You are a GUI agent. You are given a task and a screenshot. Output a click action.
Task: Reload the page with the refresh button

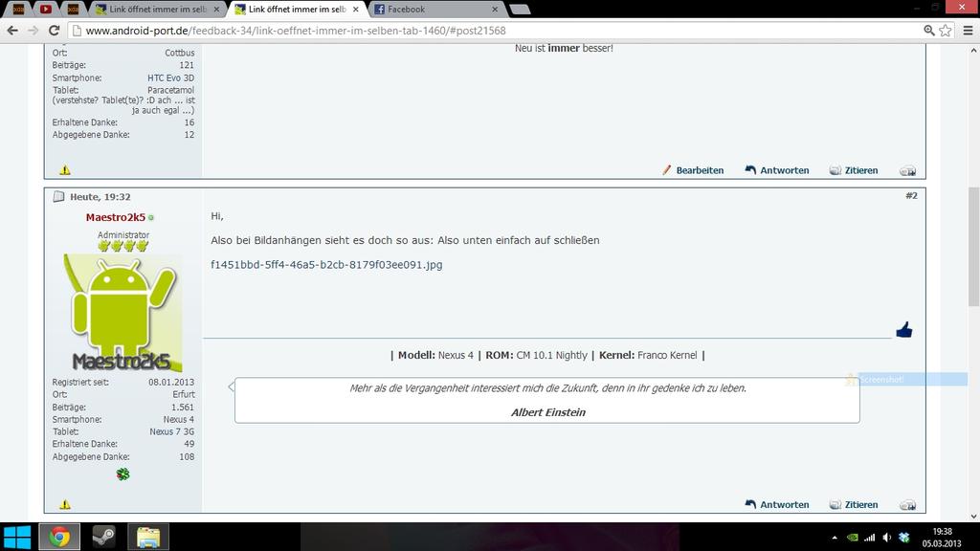54,31
